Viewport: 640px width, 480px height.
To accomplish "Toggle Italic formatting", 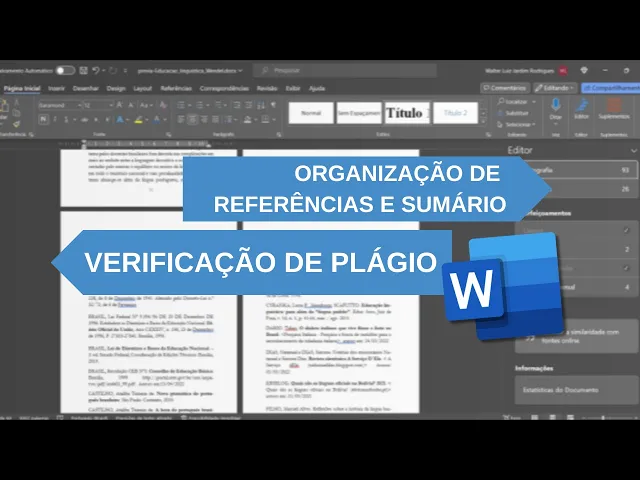I will coord(55,119).
